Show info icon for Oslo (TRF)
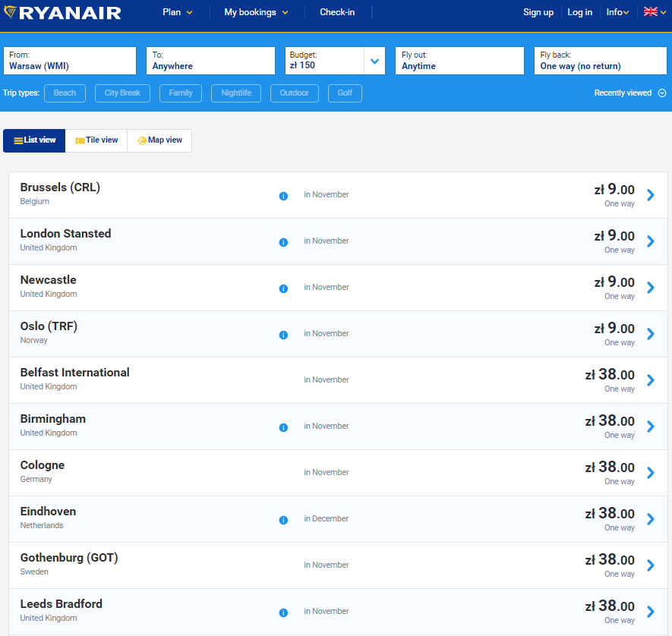This screenshot has height=636, width=672. 283,335
